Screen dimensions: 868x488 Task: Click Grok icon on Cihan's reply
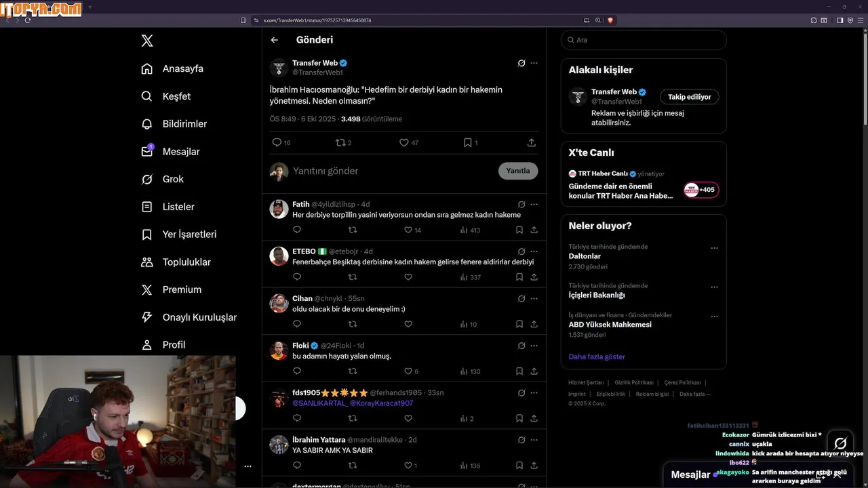pyautogui.click(x=521, y=298)
